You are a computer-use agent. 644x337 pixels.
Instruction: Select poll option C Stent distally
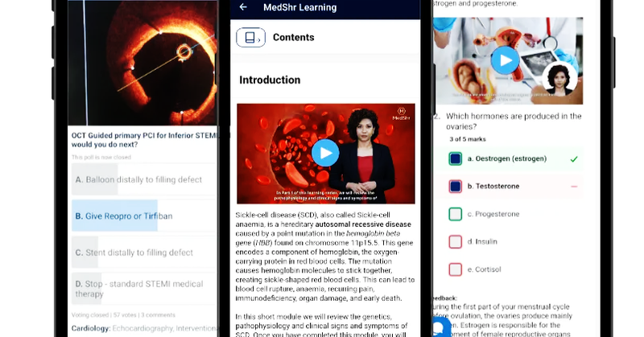[x=144, y=253]
